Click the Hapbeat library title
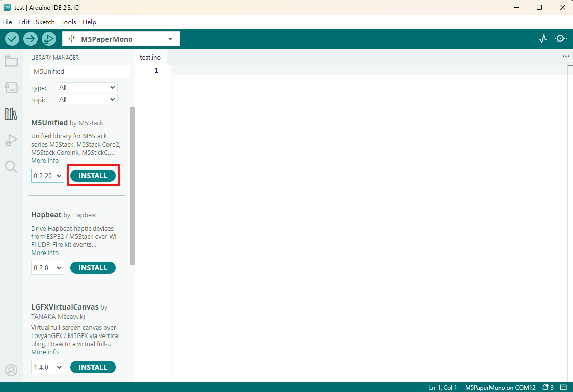Viewport: 573px width, 392px height. tap(46, 215)
